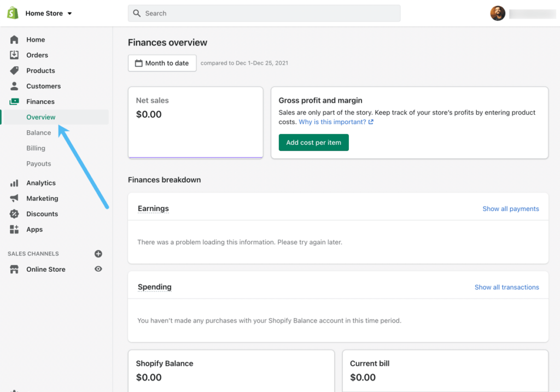The width and height of the screenshot is (560, 392).
Task: Open the Month to date picker
Action: coord(162,63)
